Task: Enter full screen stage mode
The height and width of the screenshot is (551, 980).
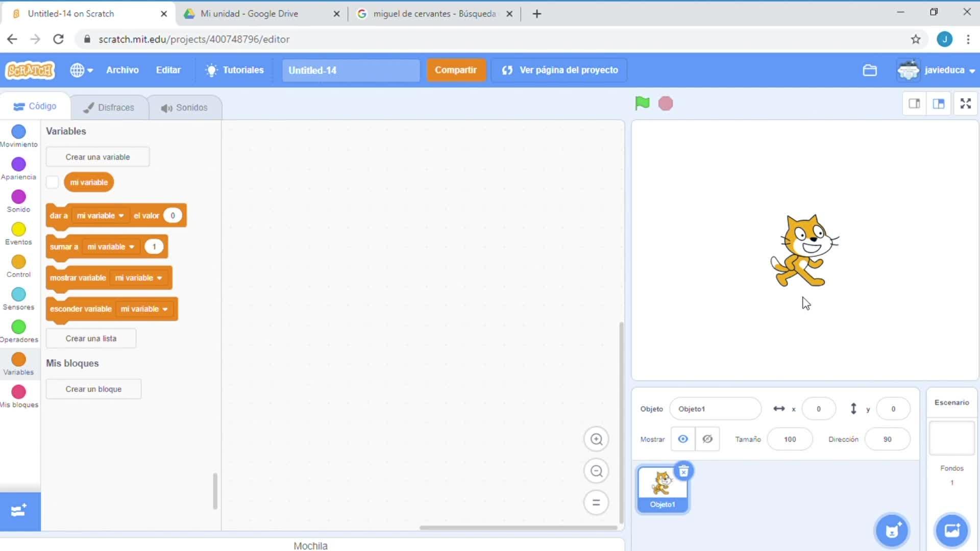Action: point(965,104)
